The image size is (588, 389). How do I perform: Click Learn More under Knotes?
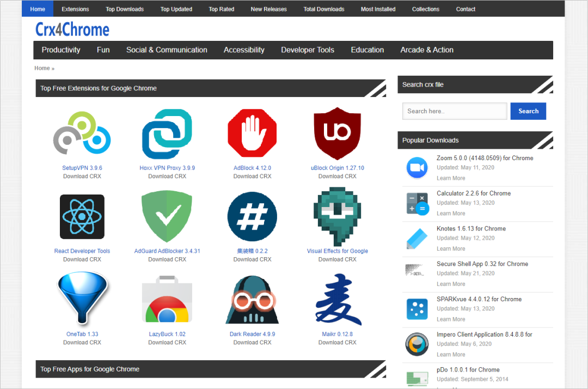point(451,248)
